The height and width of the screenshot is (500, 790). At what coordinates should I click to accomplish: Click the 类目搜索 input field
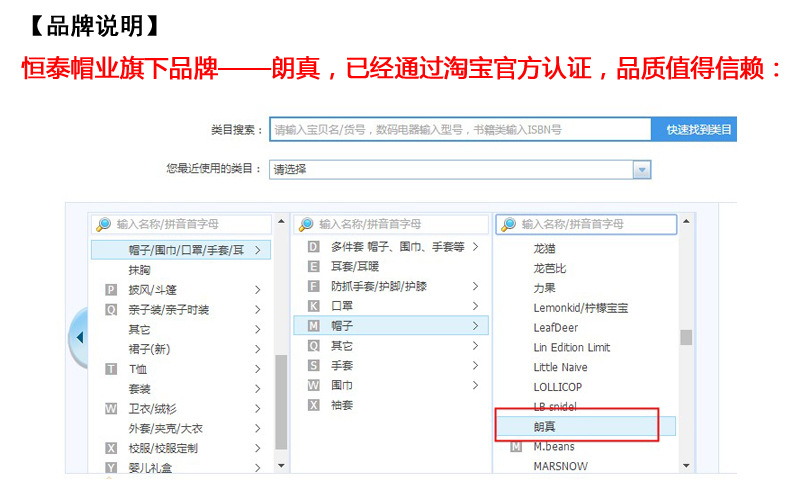460,130
